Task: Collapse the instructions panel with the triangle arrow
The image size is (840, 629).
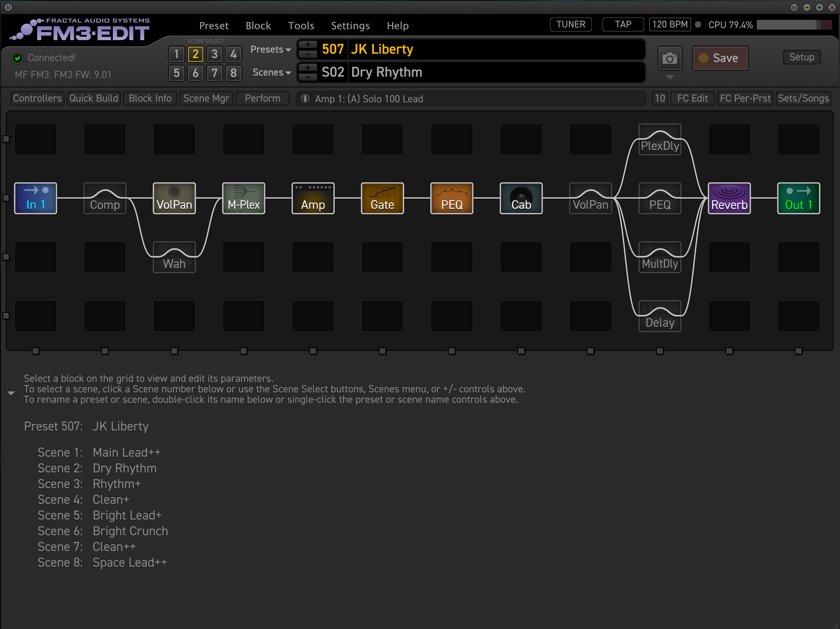Action: 10,393
